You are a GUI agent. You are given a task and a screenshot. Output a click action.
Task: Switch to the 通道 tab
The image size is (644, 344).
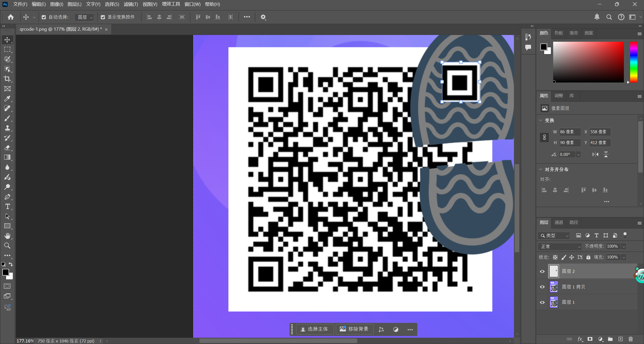[559, 223]
